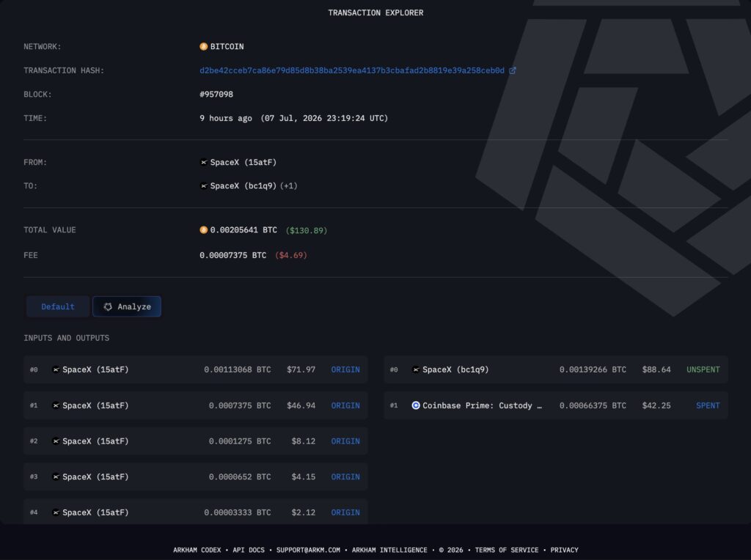Click ORIGIN link for input #0
Viewport: 751px width, 560px height.
(345, 369)
